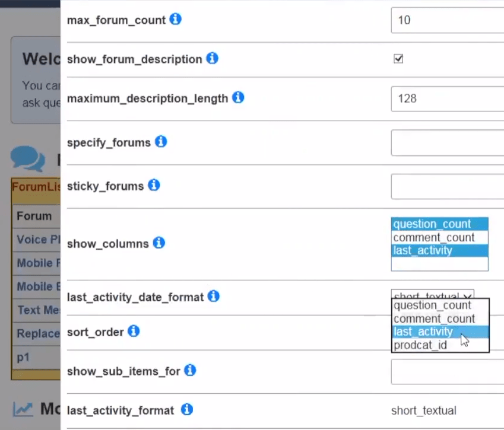This screenshot has height=430, width=504.
Task: Open help icon for maximum_description_length
Action: [x=237, y=97]
